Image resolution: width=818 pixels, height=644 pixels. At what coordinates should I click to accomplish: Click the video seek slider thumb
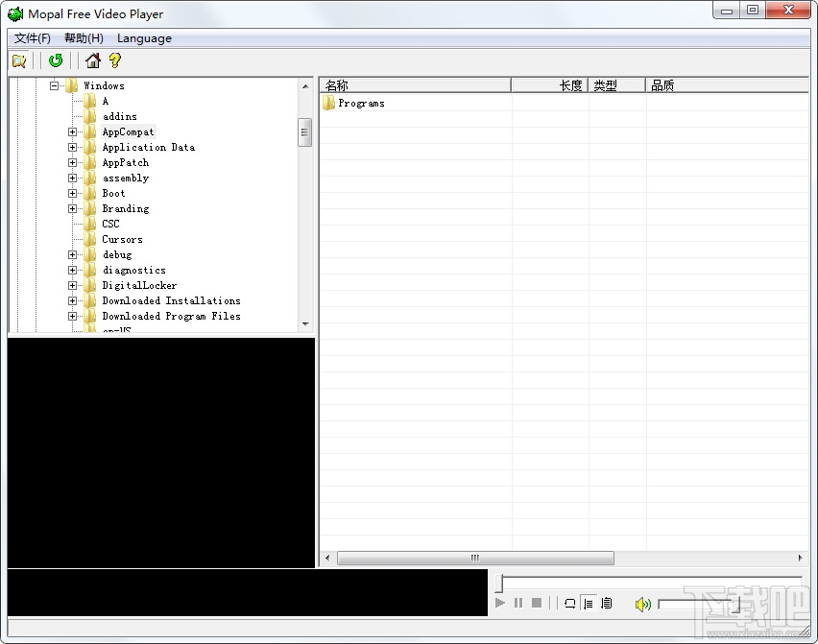(498, 583)
